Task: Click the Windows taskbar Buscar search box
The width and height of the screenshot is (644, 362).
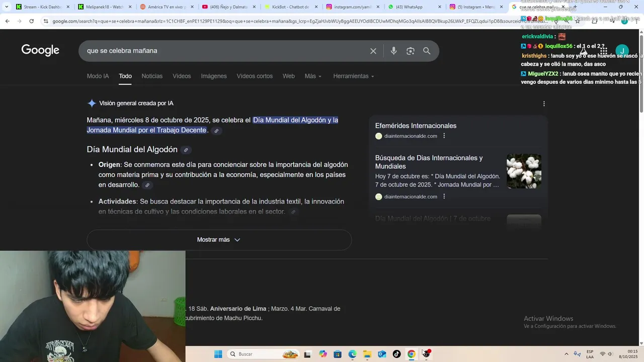Action: point(264,354)
